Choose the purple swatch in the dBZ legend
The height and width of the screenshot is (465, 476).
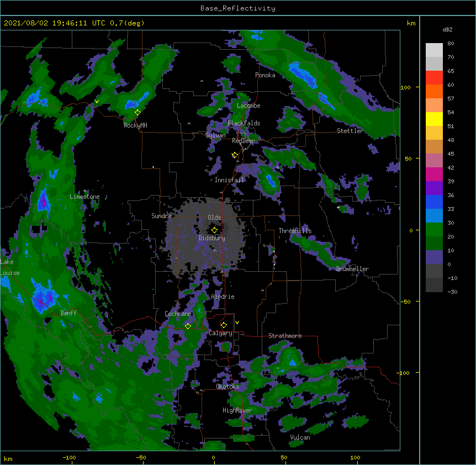434,188
